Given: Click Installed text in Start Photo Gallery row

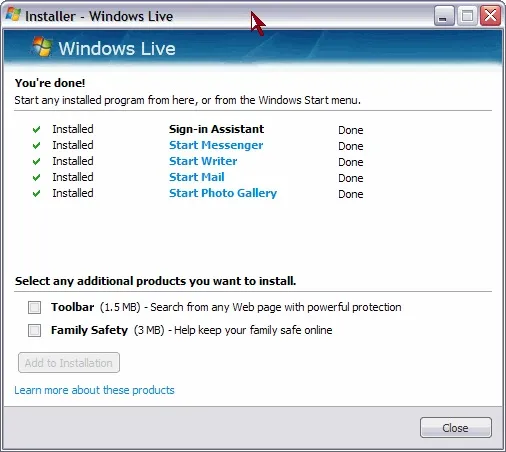Looking at the screenshot, I should click(73, 193).
